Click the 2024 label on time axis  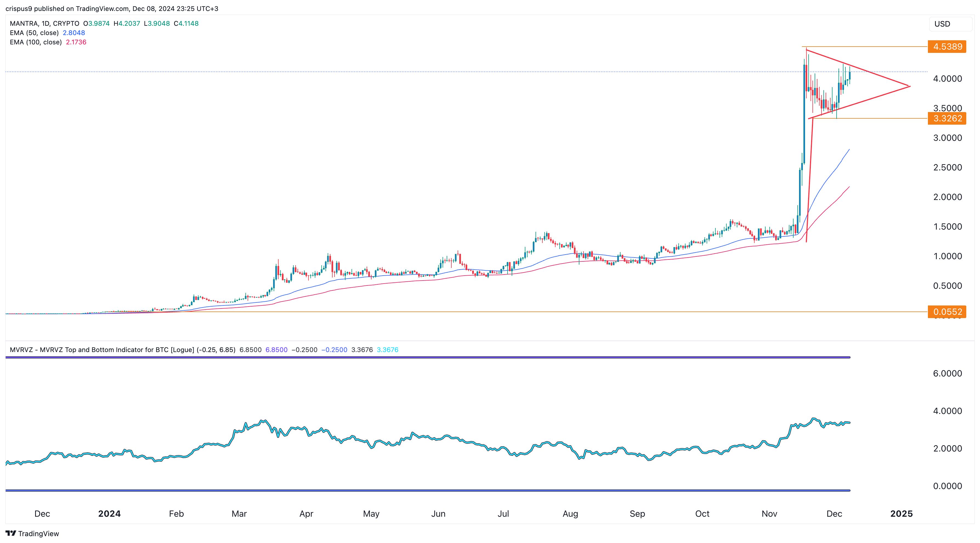[109, 514]
